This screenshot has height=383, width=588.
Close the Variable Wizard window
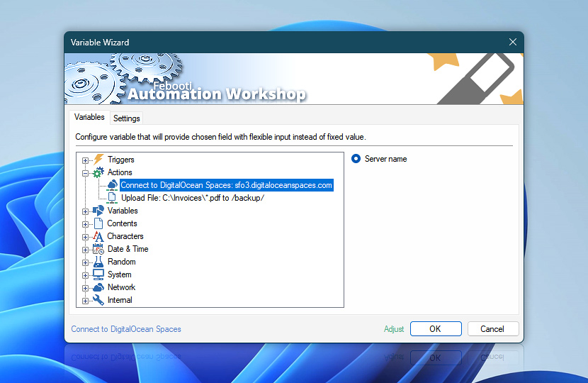tap(513, 42)
